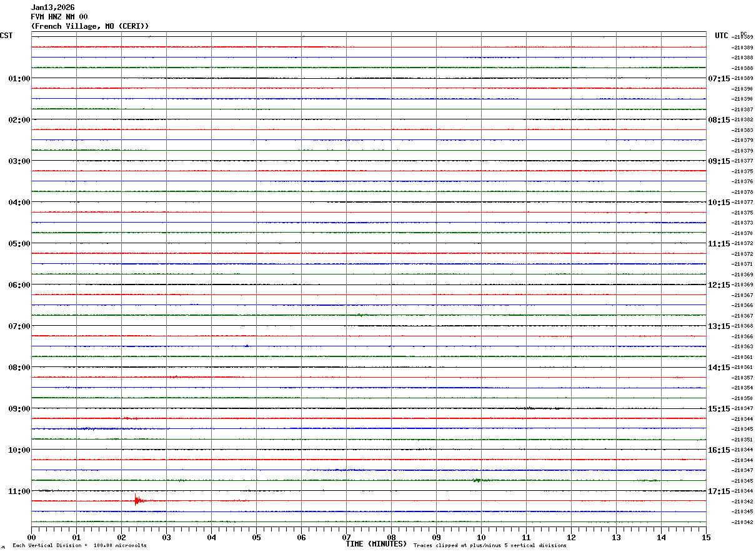This screenshot has height=554, width=756.
Task: Select the 05:00 CST time label
Action: [x=19, y=243]
